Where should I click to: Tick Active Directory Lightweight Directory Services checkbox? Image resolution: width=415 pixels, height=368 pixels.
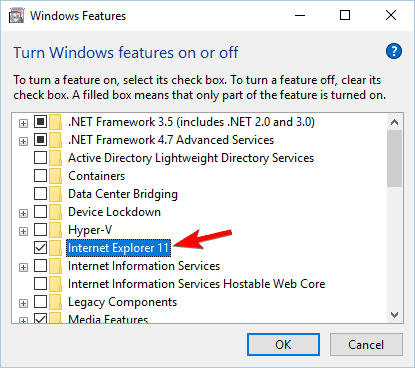pyautogui.click(x=40, y=158)
